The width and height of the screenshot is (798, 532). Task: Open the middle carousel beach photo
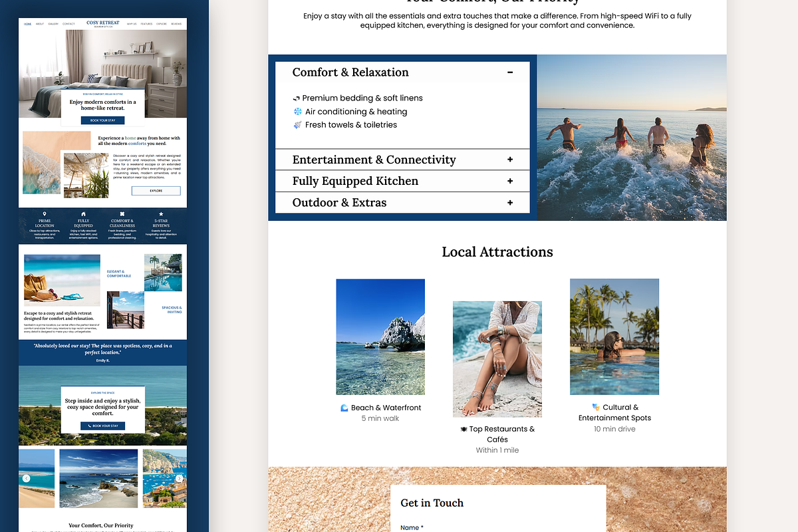coord(98,478)
